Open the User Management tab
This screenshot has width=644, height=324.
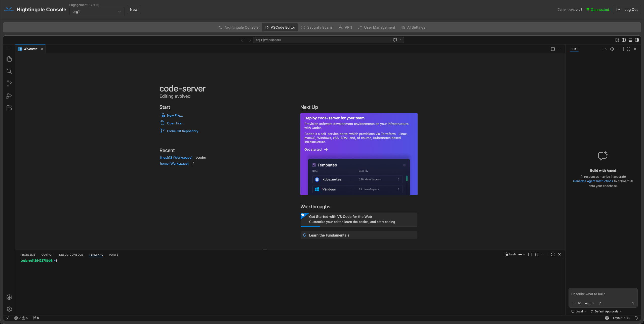[x=377, y=27]
